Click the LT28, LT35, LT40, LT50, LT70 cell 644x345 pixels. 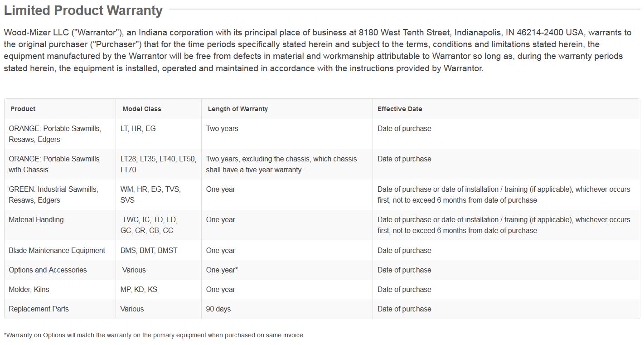(158, 164)
